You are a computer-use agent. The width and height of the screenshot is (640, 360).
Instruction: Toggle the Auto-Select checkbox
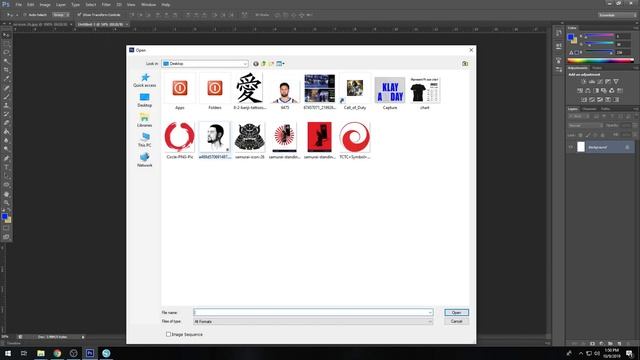pyautogui.click(x=24, y=15)
